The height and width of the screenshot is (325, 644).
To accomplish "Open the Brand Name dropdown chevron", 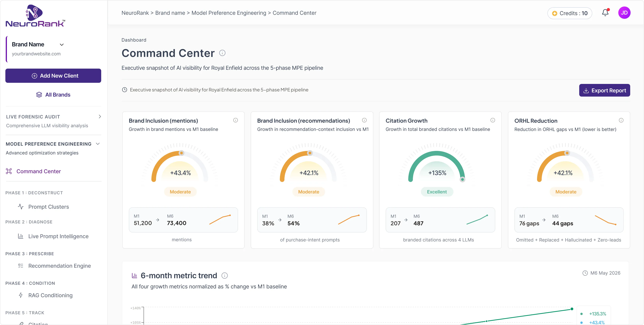I will [x=62, y=45].
